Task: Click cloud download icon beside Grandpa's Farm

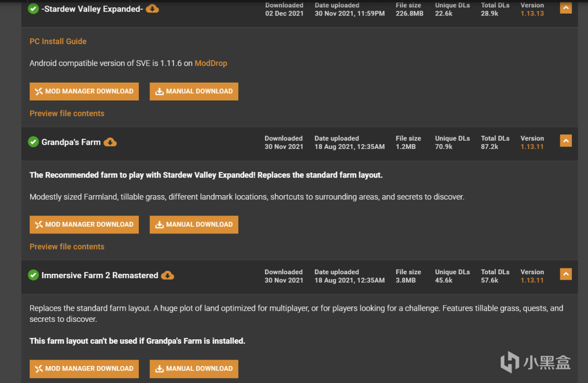Action: click(110, 142)
